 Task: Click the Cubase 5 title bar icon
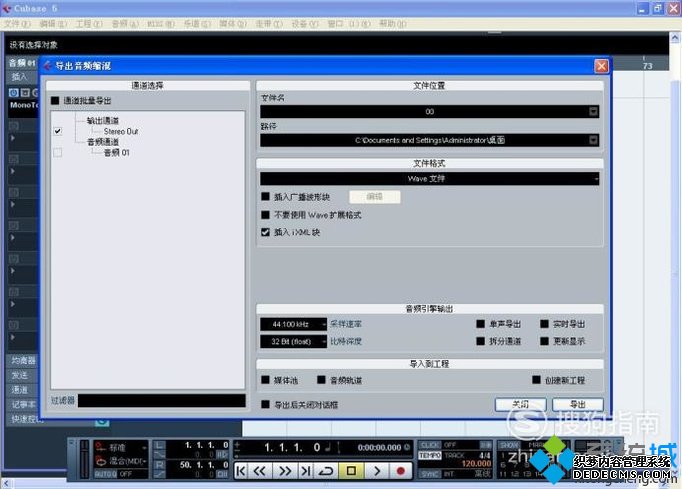coord(7,8)
